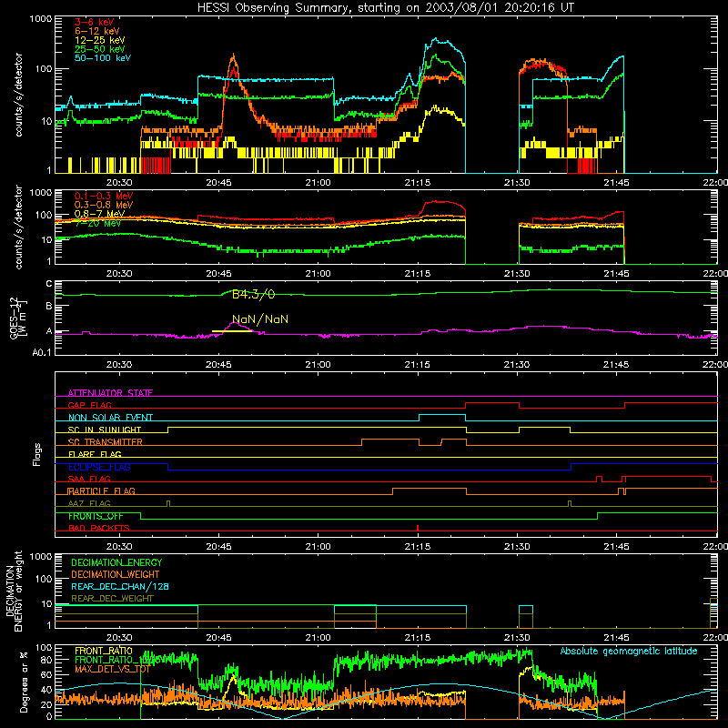
Task: Select the yellow flare interval bar in GOES panel
Action: coord(232,331)
